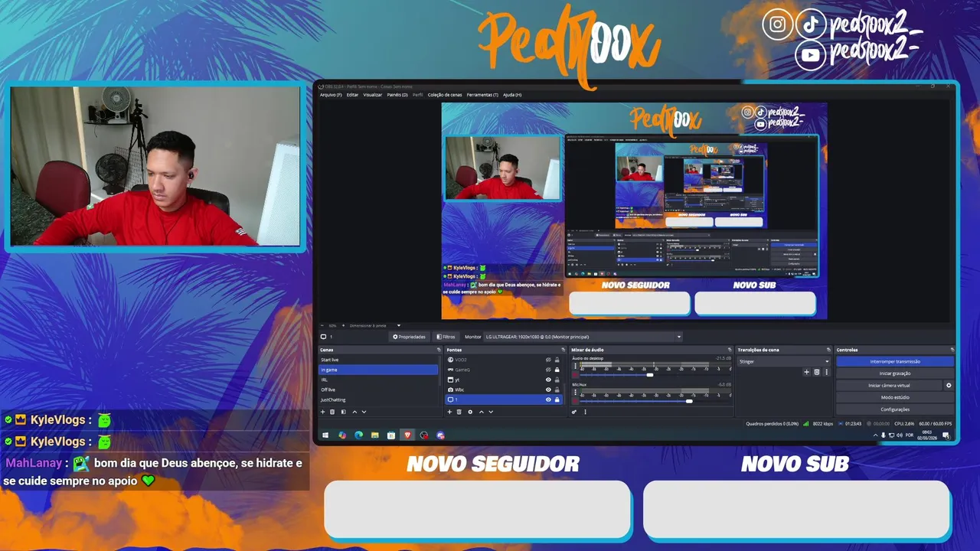980x551 pixels.
Task: Mute the Mic/Aux channel
Action: click(x=575, y=401)
